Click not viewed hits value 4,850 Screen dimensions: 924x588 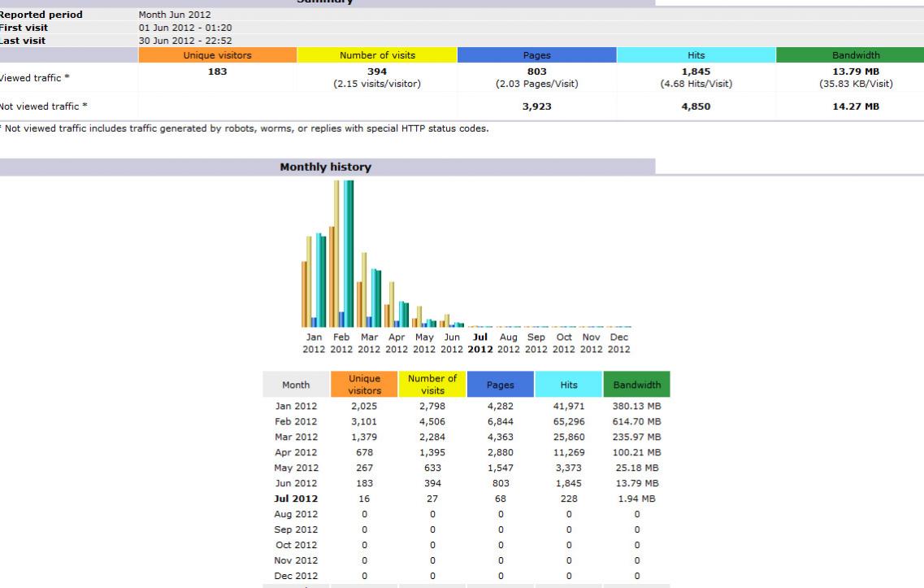[696, 107]
